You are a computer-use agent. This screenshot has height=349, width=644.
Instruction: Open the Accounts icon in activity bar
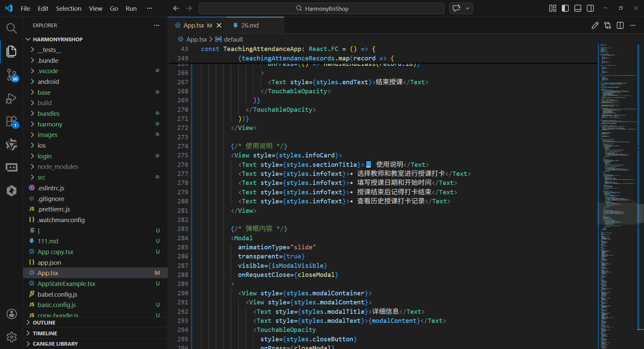pos(11,314)
